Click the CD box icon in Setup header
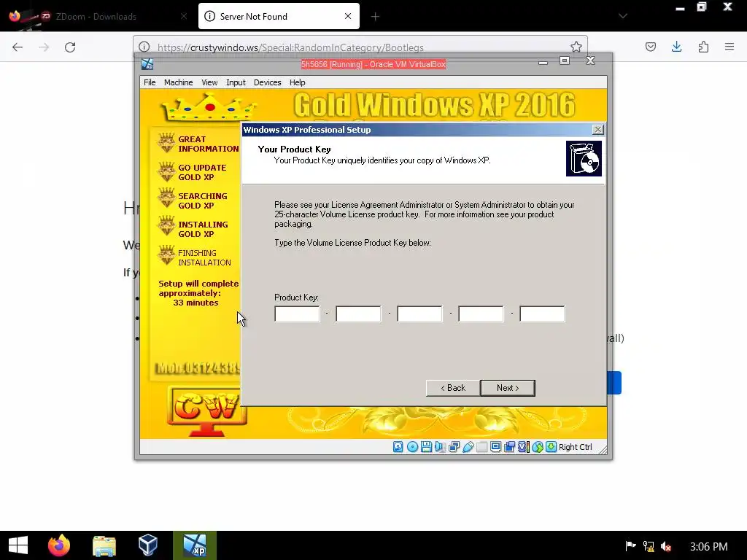 click(x=584, y=158)
